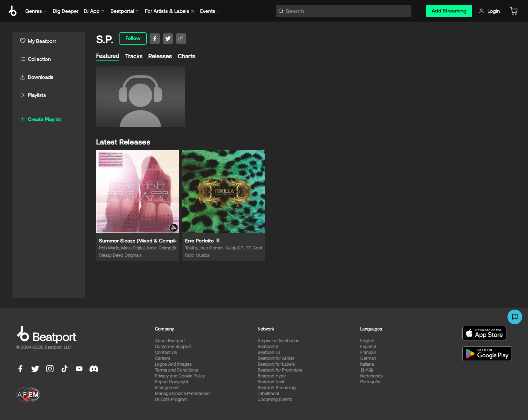Click the Search input field
Image resolution: width=528 pixels, height=420 pixels.
coord(344,11)
